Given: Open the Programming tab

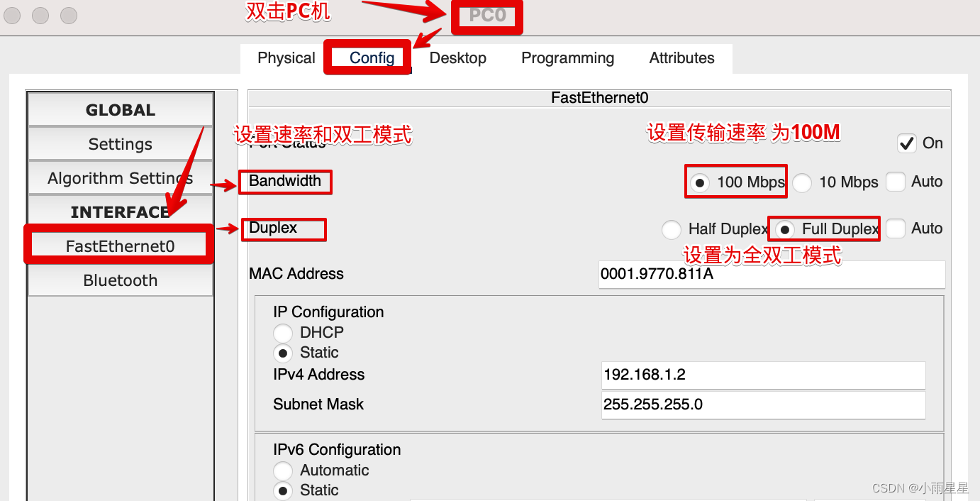Looking at the screenshot, I should pos(568,58).
